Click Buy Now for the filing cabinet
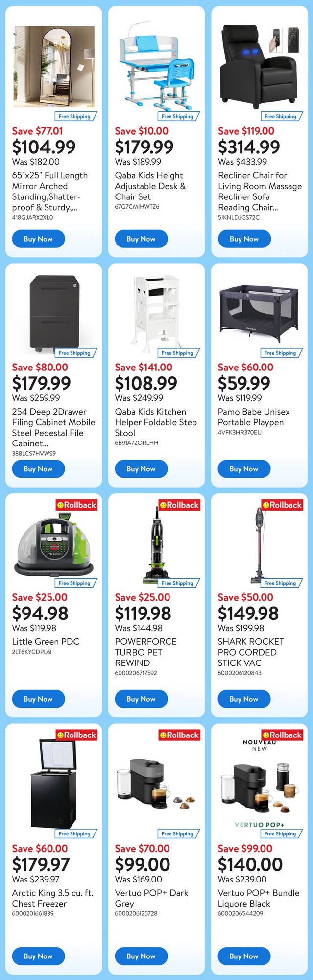The image size is (313, 980). (x=38, y=469)
